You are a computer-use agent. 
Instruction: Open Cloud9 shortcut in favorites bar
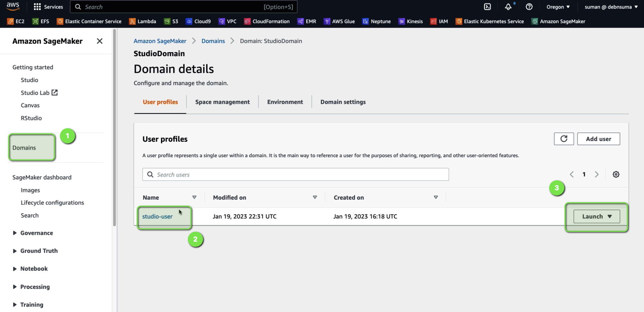(198, 21)
